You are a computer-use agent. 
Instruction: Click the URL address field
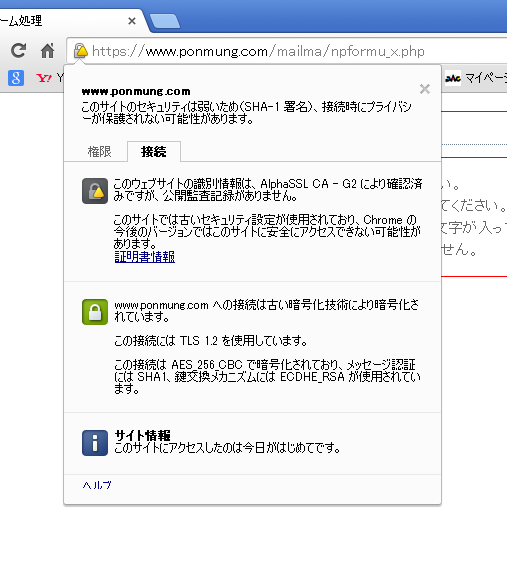[286, 51]
